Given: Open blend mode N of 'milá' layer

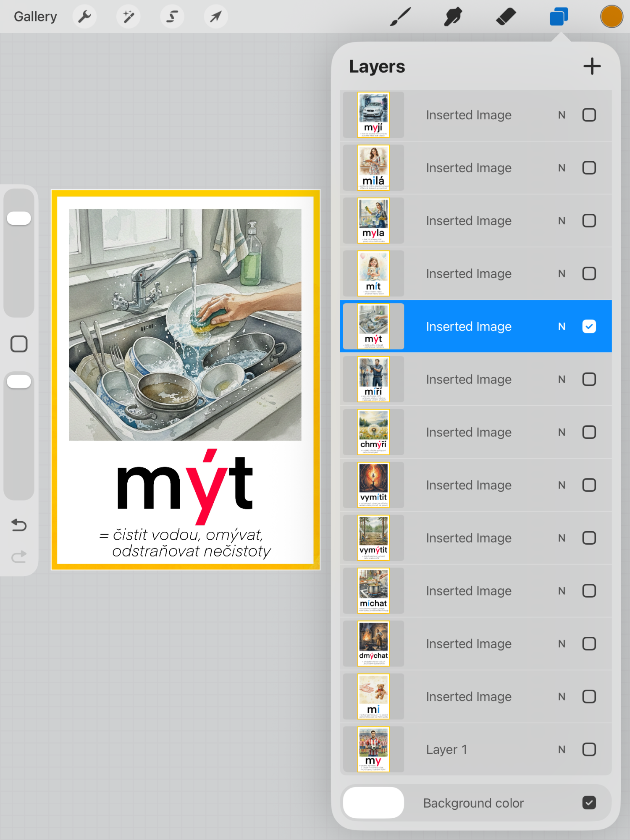Looking at the screenshot, I should (x=562, y=168).
